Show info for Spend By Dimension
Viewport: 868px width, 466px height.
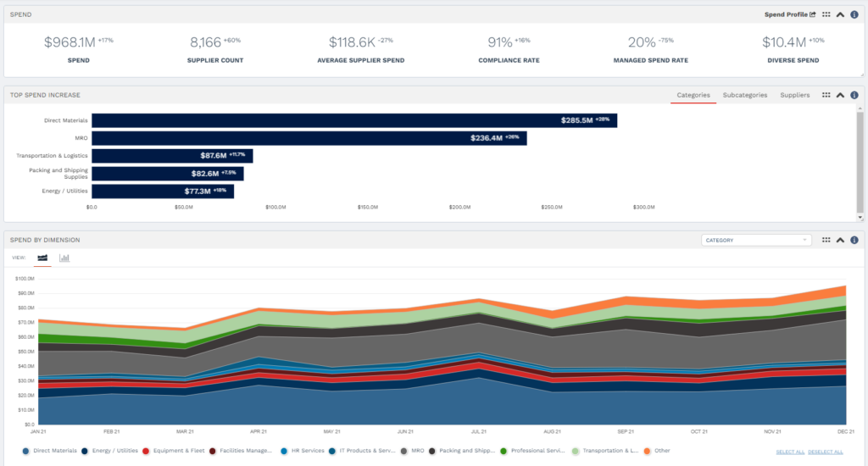point(854,240)
